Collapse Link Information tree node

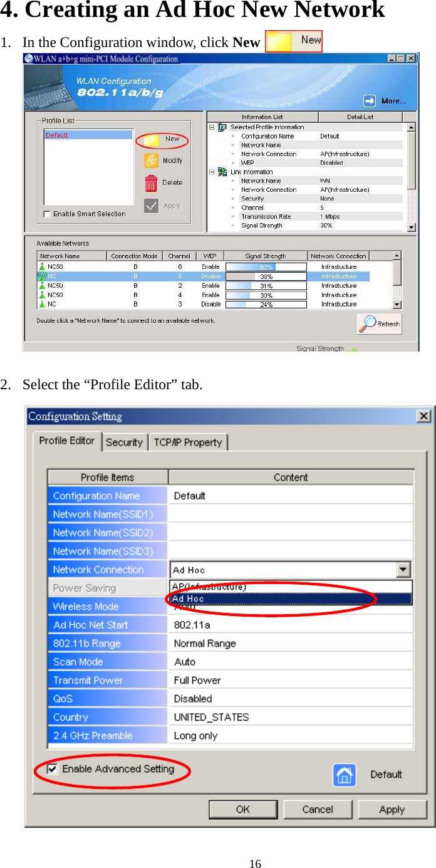coord(212,172)
